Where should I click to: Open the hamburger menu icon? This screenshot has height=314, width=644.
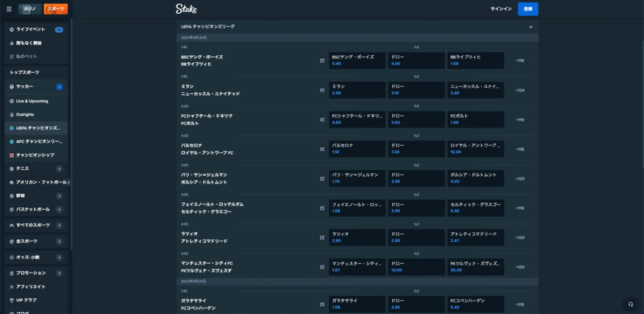[x=9, y=9]
